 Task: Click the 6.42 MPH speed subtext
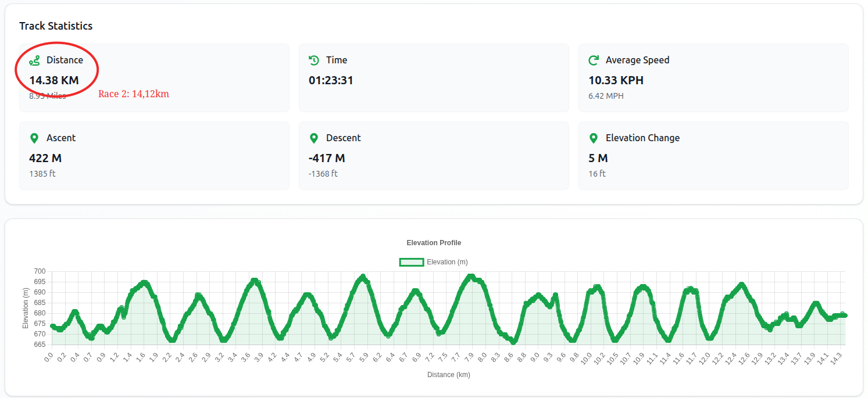(x=606, y=96)
